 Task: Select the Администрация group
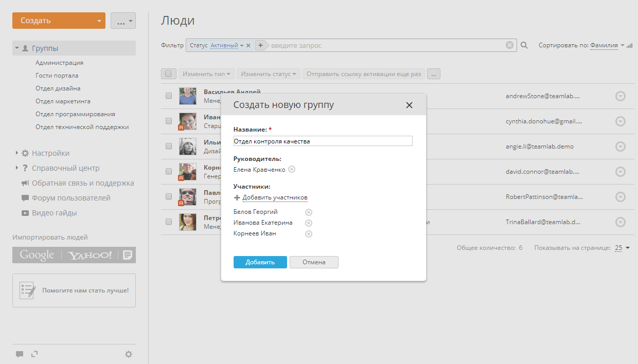pyautogui.click(x=59, y=63)
